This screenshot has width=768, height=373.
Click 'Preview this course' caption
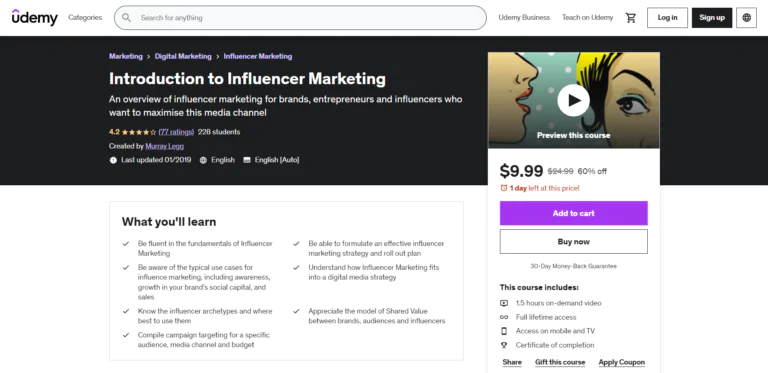click(x=574, y=135)
